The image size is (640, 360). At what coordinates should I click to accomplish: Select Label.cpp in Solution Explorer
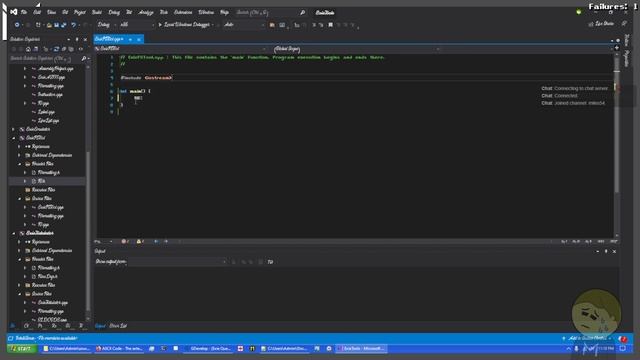tap(46, 112)
